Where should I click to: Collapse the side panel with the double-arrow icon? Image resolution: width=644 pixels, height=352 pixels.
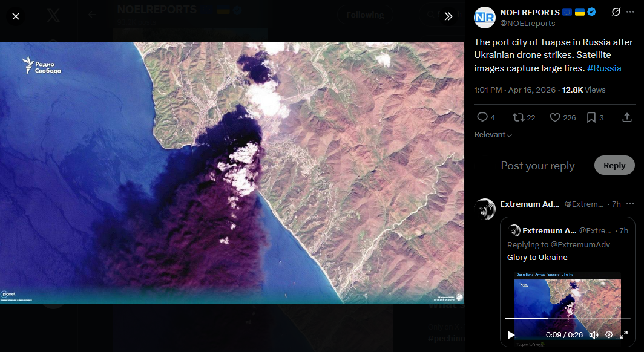pyautogui.click(x=448, y=16)
